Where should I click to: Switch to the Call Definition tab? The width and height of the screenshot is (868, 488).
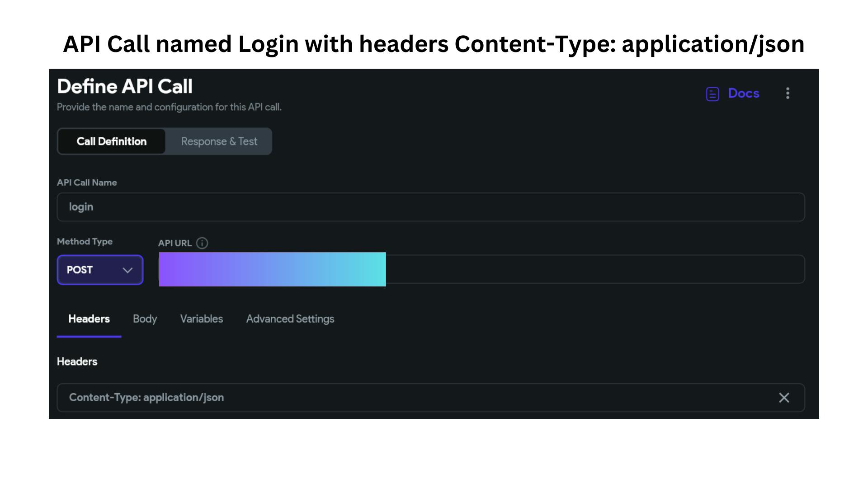(x=112, y=141)
